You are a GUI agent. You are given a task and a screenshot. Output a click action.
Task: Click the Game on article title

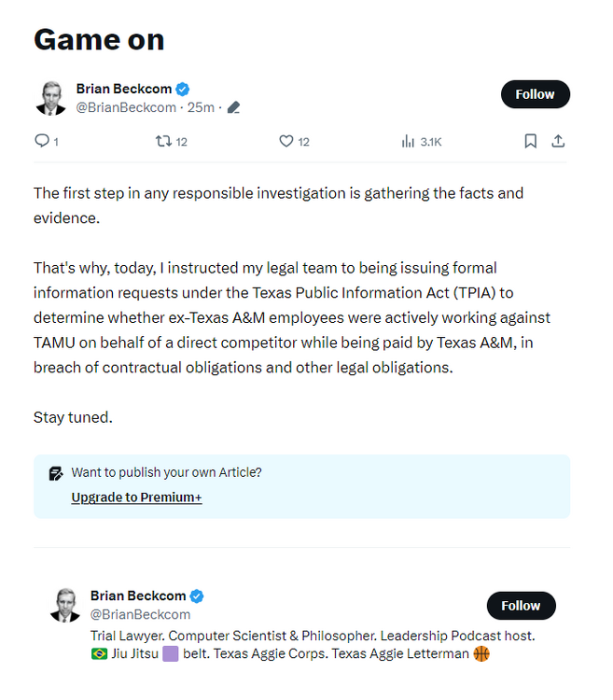point(99,39)
